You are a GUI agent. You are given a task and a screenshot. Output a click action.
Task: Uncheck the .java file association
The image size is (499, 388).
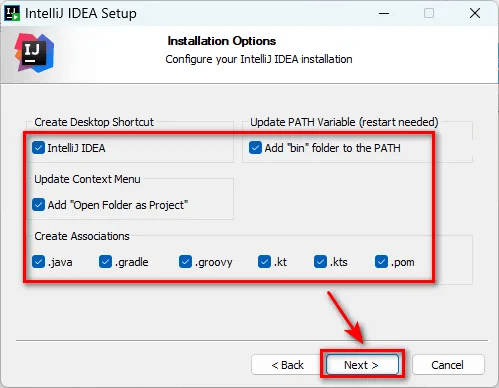tap(39, 262)
